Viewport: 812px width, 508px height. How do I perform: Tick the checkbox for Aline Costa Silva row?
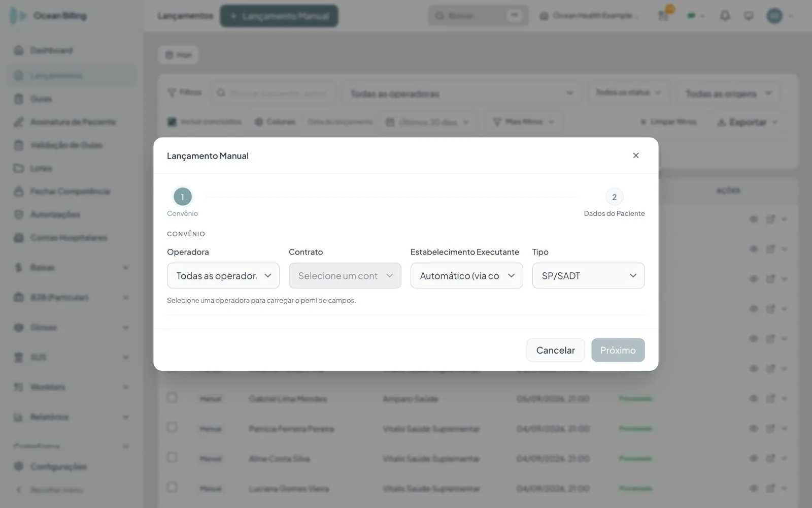[x=172, y=458]
